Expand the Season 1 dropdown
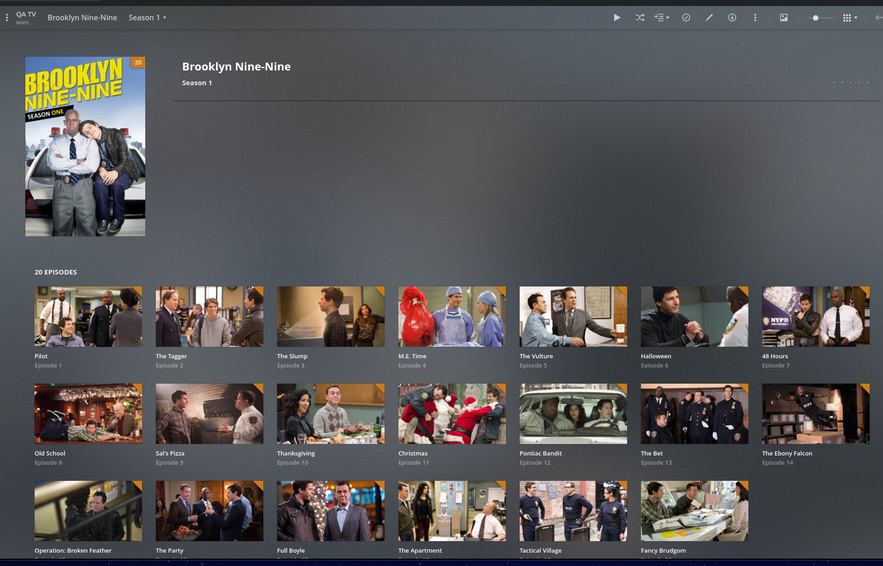883x566 pixels. point(147,17)
